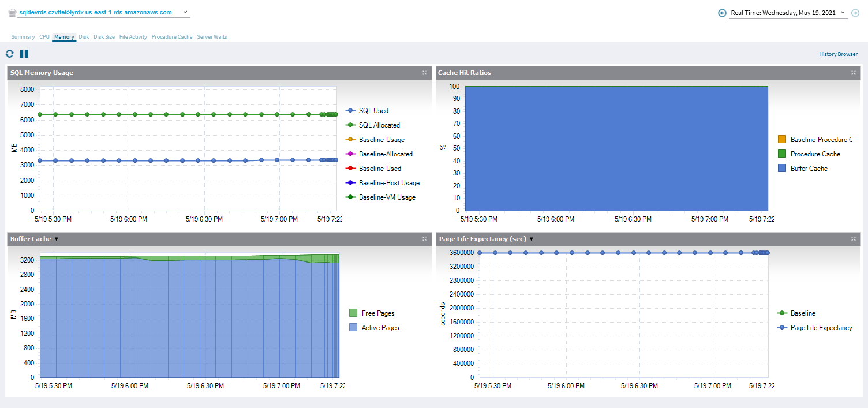
Task: Toggle SQL Allocated series in legend
Action: pyautogui.click(x=379, y=125)
